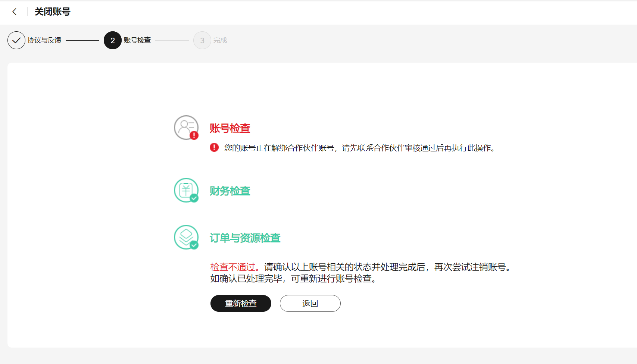The height and width of the screenshot is (364, 637).
Task: Click the partner unbinding error message
Action: (x=359, y=148)
